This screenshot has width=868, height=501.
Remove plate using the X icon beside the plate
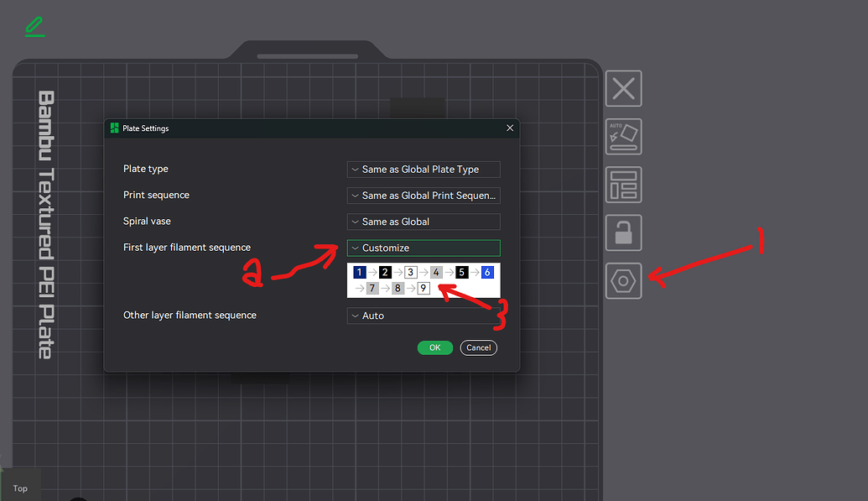pyautogui.click(x=623, y=88)
